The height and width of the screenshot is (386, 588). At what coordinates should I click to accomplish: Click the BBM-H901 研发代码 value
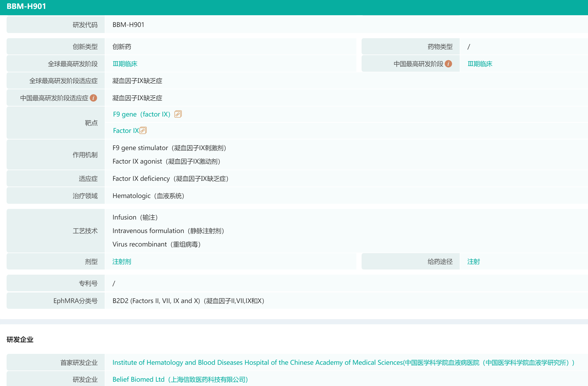[128, 25]
